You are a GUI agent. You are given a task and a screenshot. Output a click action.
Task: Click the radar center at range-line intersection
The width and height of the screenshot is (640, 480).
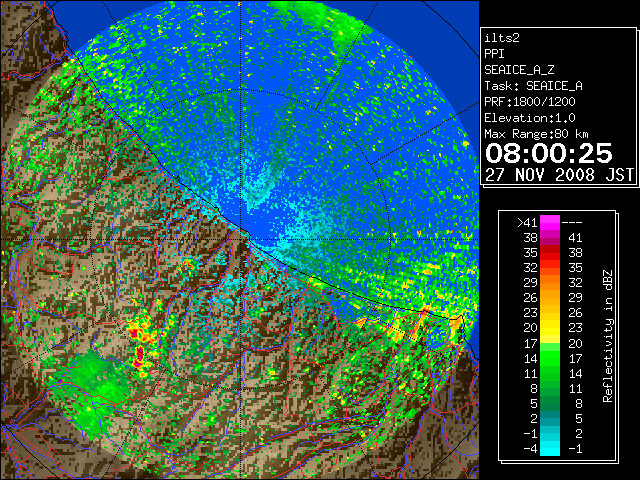241,239
